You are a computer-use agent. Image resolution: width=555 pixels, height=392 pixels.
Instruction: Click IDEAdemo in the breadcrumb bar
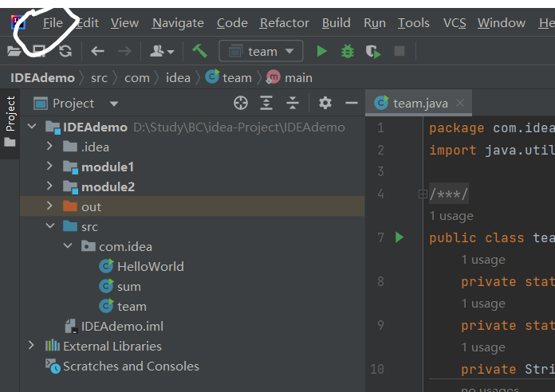[42, 78]
